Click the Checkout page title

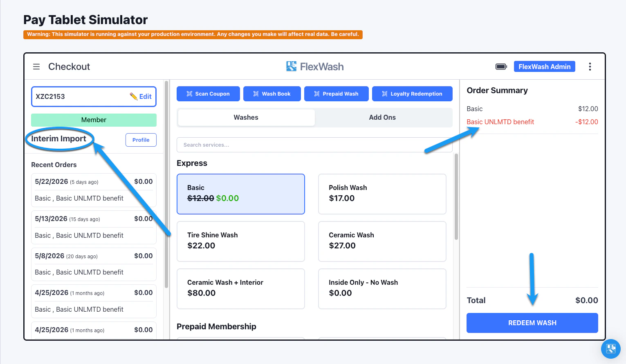69,67
